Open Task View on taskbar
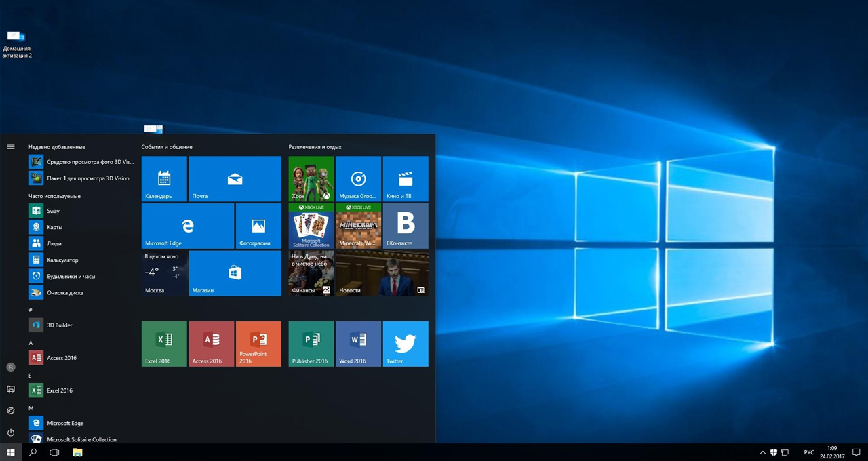 (54, 452)
